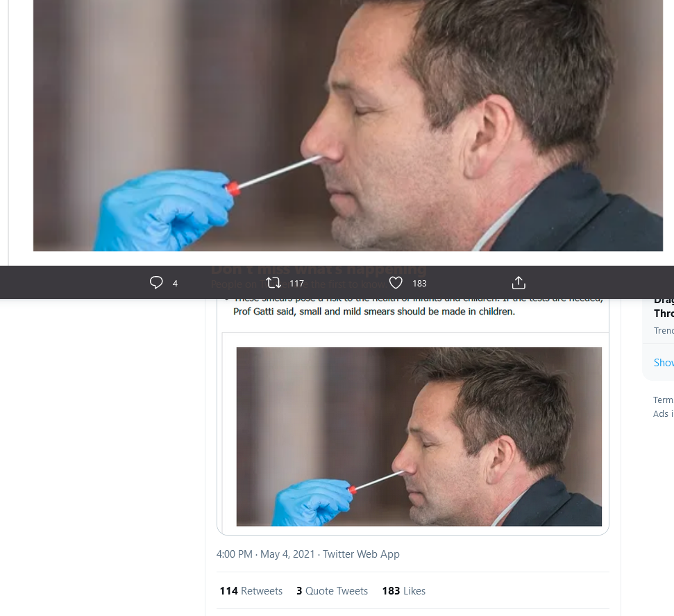The width and height of the screenshot is (674, 616).
Task: Open the Ads info footer link
Action: point(664,413)
